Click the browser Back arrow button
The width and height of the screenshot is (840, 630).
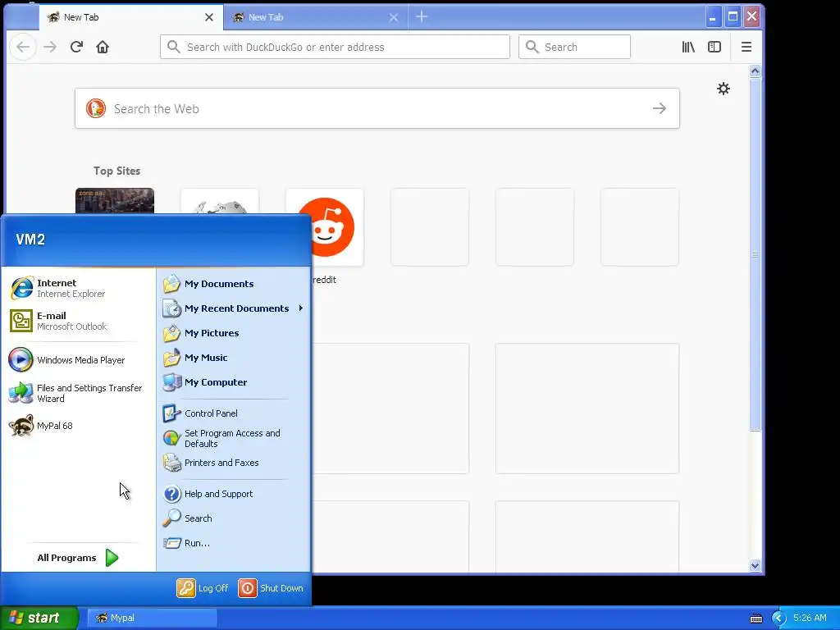coord(23,47)
